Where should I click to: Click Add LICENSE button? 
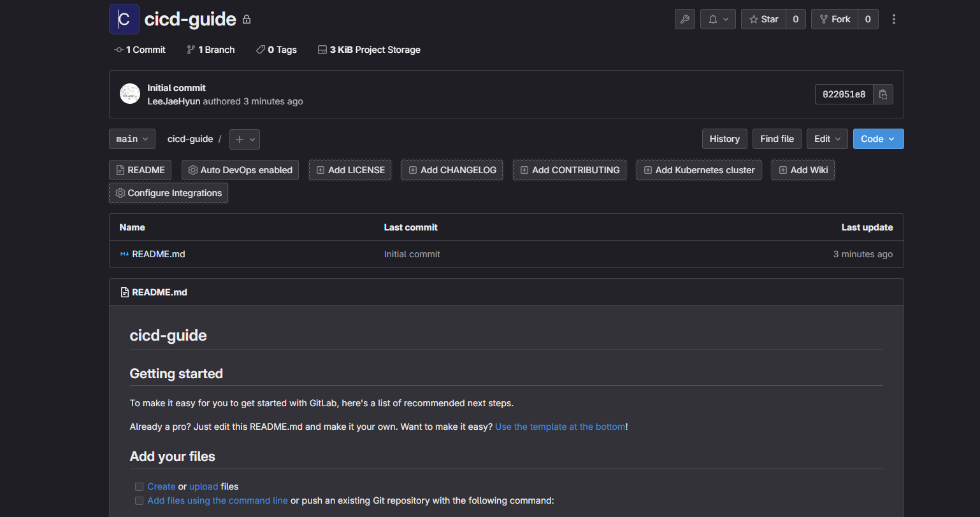[x=350, y=170]
